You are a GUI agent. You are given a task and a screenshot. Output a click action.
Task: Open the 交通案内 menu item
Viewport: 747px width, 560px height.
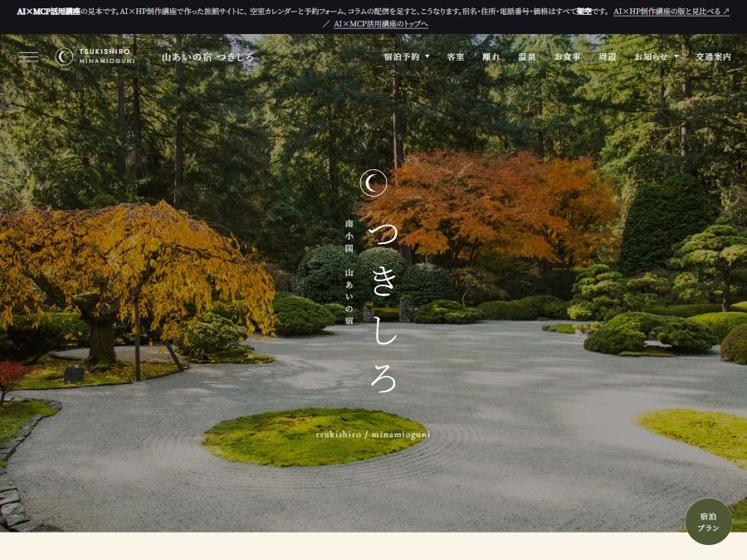click(713, 56)
